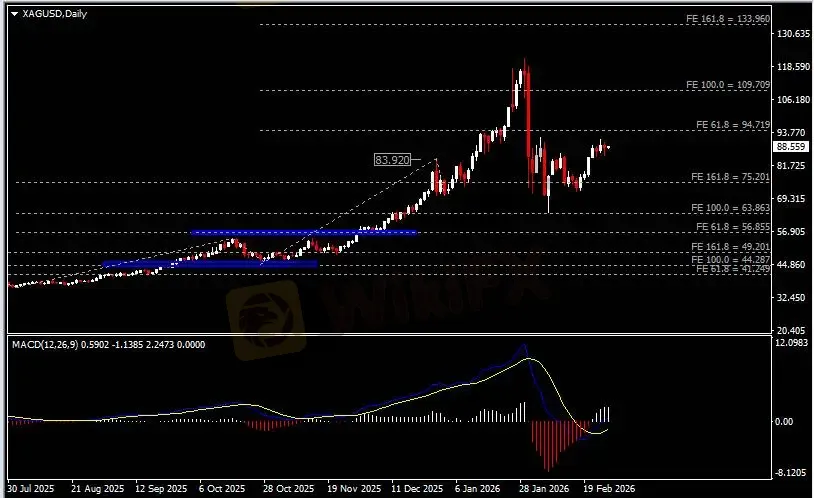
Task: Select -8.1205 on the MACD scale
Action: (x=792, y=473)
